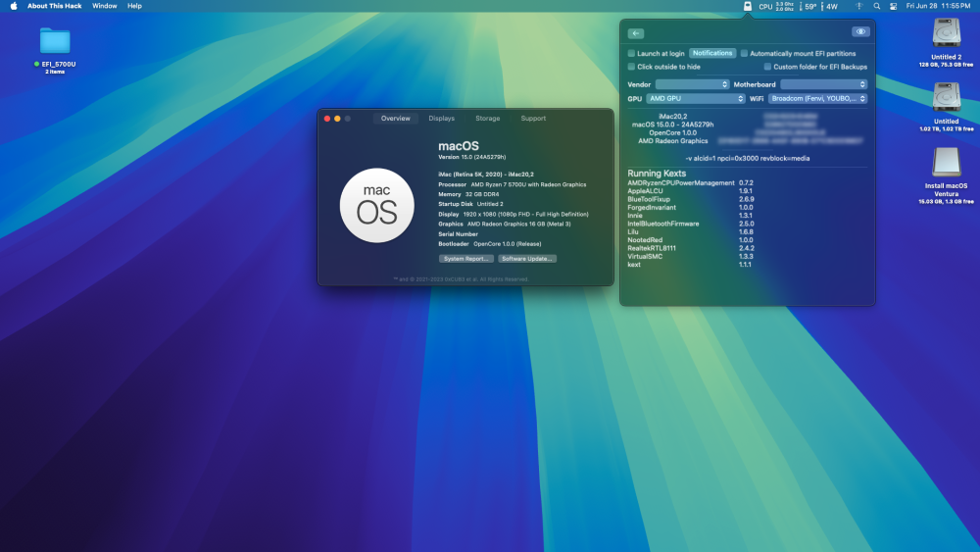Open the CPU frequency menu bar monitor
Image resolution: width=980 pixels, height=552 pixels.
point(776,6)
